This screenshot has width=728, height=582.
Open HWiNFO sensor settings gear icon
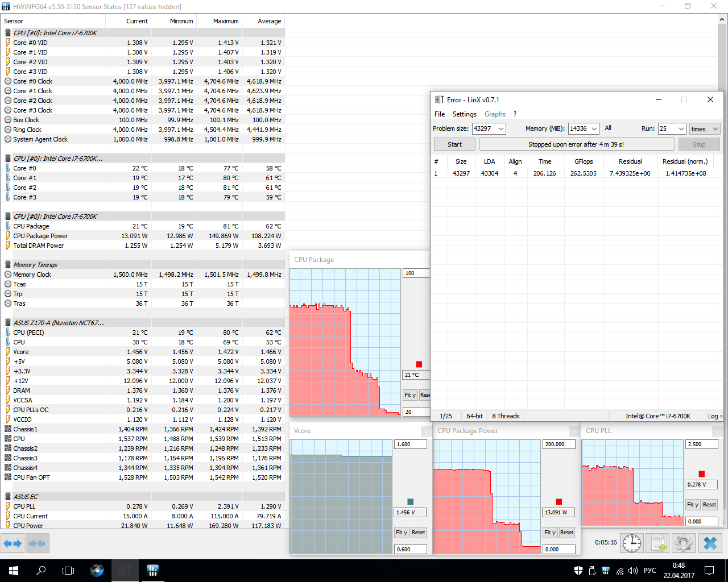click(x=684, y=543)
